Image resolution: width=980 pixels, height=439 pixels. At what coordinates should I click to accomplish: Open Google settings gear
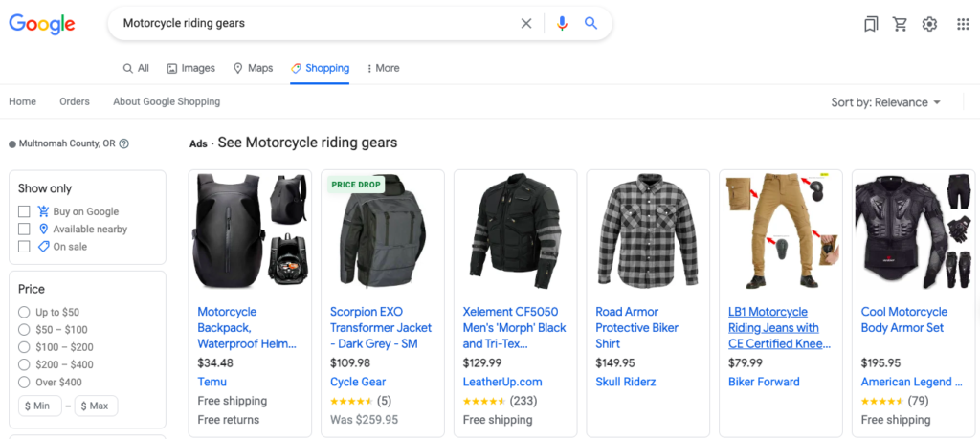point(929,24)
